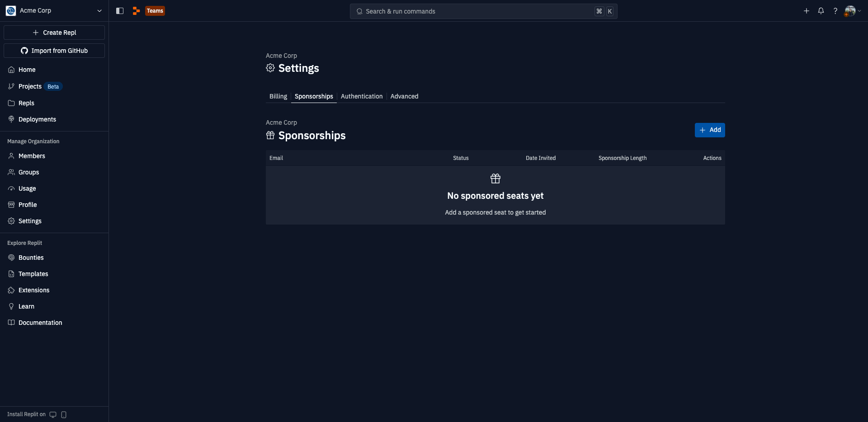This screenshot has width=868, height=422.
Task: Open Projects in sidebar
Action: 54,86
